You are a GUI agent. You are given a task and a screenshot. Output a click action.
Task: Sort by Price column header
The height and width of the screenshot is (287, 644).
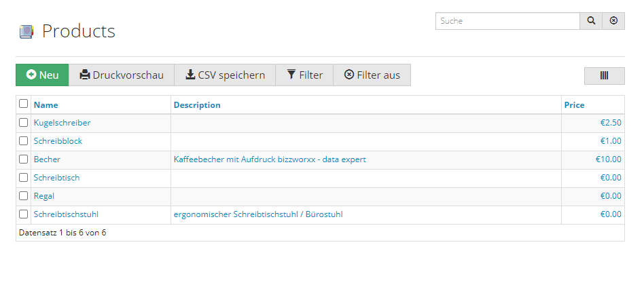574,105
